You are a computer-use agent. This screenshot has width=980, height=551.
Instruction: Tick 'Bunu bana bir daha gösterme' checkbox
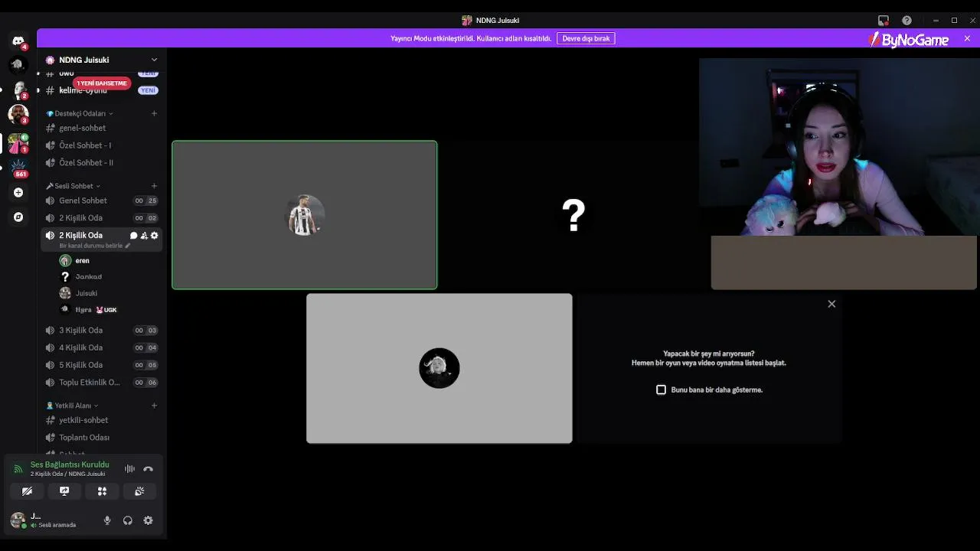coord(661,390)
